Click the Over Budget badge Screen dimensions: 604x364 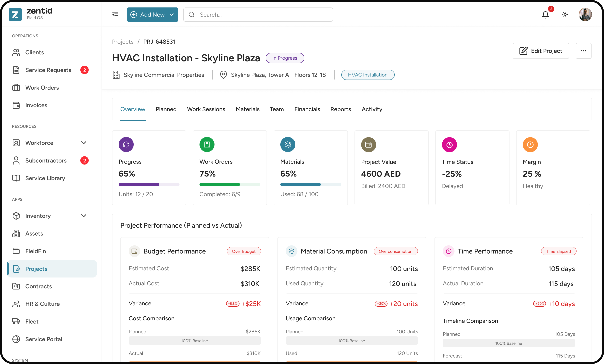click(x=244, y=251)
